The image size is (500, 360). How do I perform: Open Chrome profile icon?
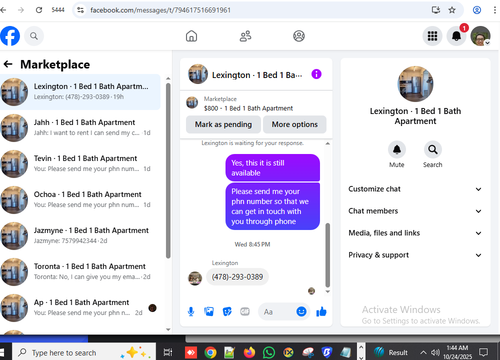click(x=477, y=10)
